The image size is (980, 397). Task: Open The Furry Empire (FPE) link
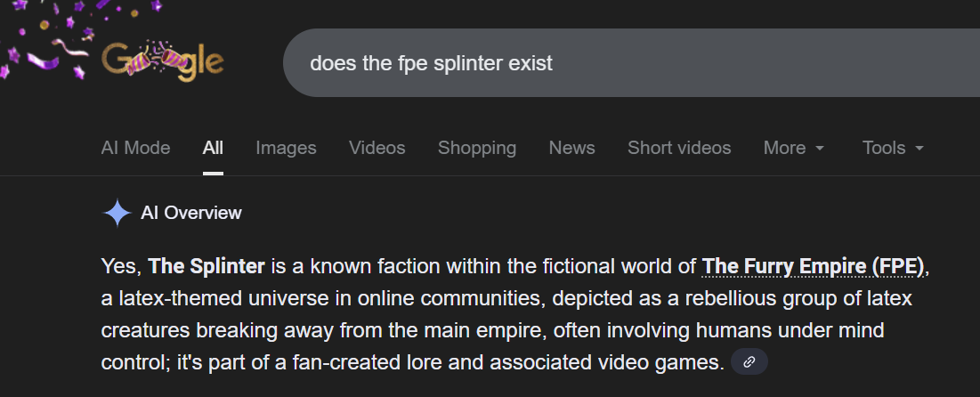[814, 266]
